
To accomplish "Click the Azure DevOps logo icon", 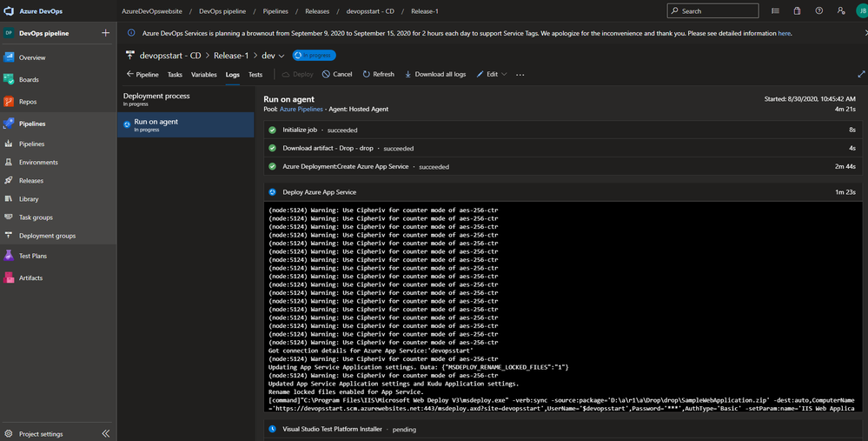I will tap(9, 11).
